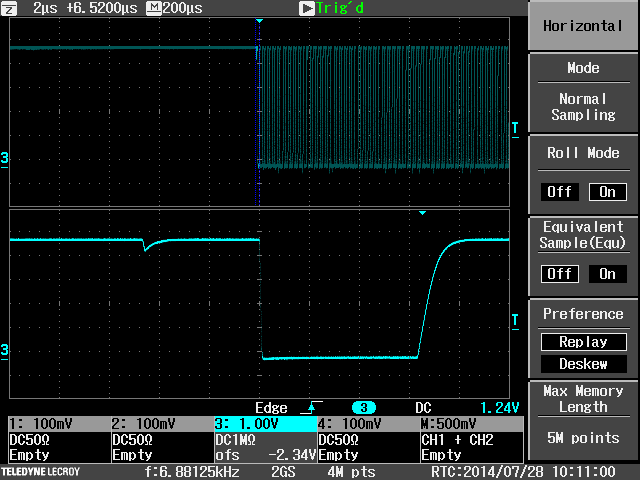Screen dimensions: 640x480
Task: Select the Channel 1 100mV tab
Action: (58, 424)
